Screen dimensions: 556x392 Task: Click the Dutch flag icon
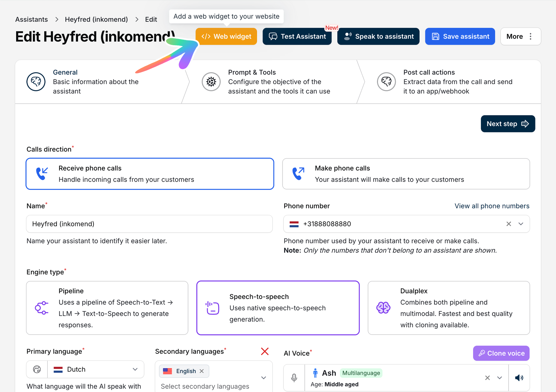[58, 369]
